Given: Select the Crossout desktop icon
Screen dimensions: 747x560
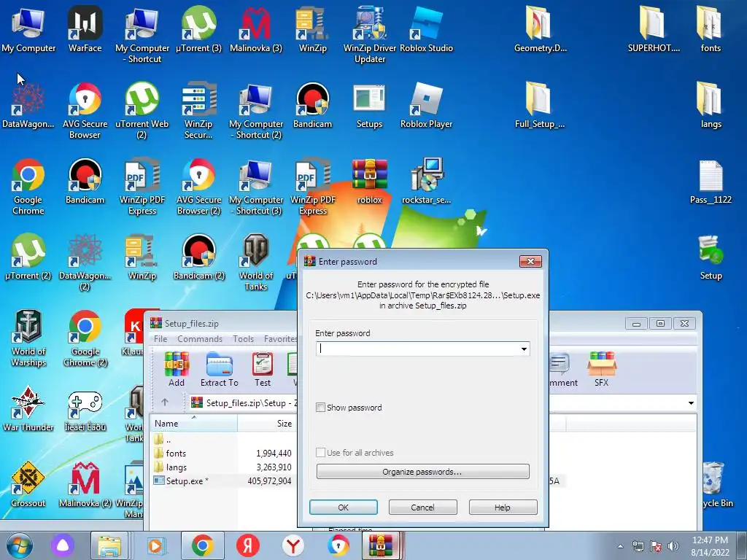Looking at the screenshot, I should pos(28,484).
